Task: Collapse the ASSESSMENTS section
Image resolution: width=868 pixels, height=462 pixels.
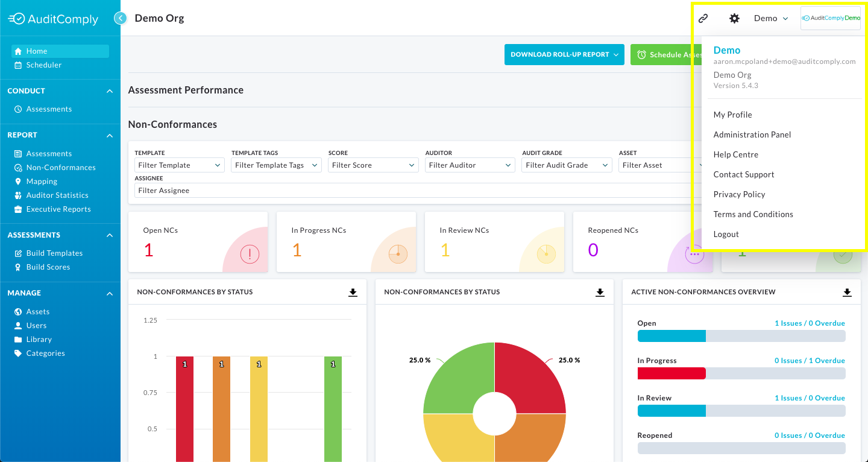Action: [x=110, y=235]
